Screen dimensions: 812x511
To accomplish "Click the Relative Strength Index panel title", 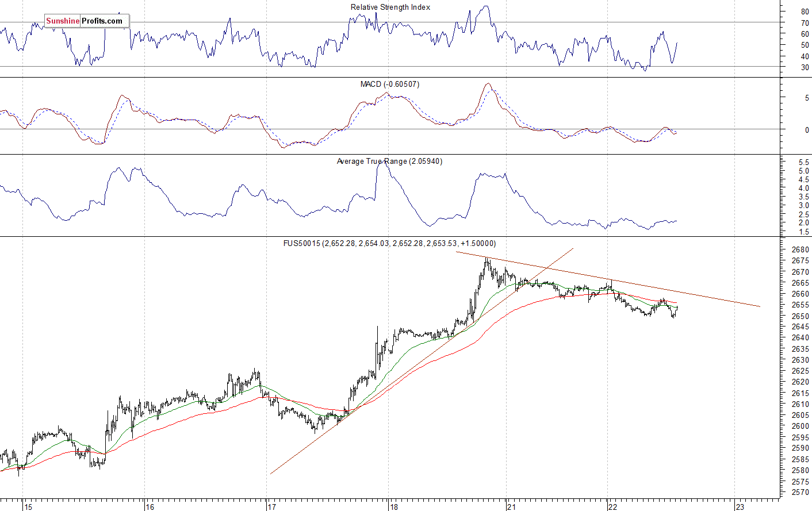I will 390,7.
